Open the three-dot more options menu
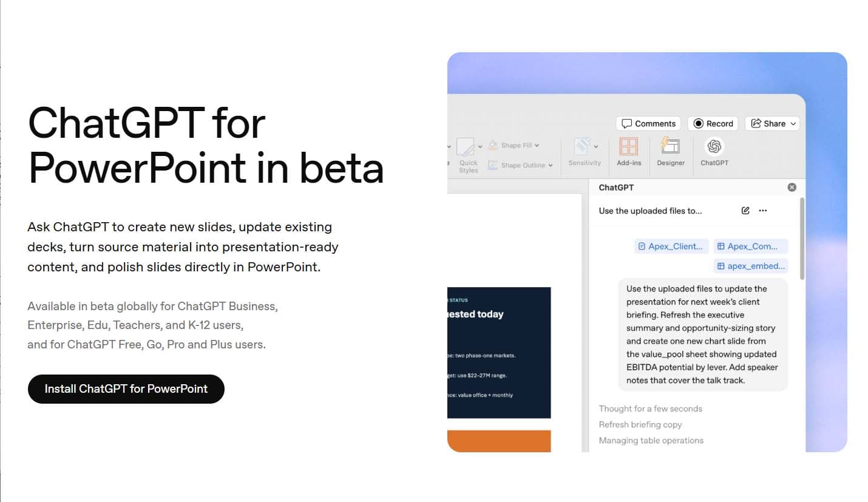 point(763,211)
